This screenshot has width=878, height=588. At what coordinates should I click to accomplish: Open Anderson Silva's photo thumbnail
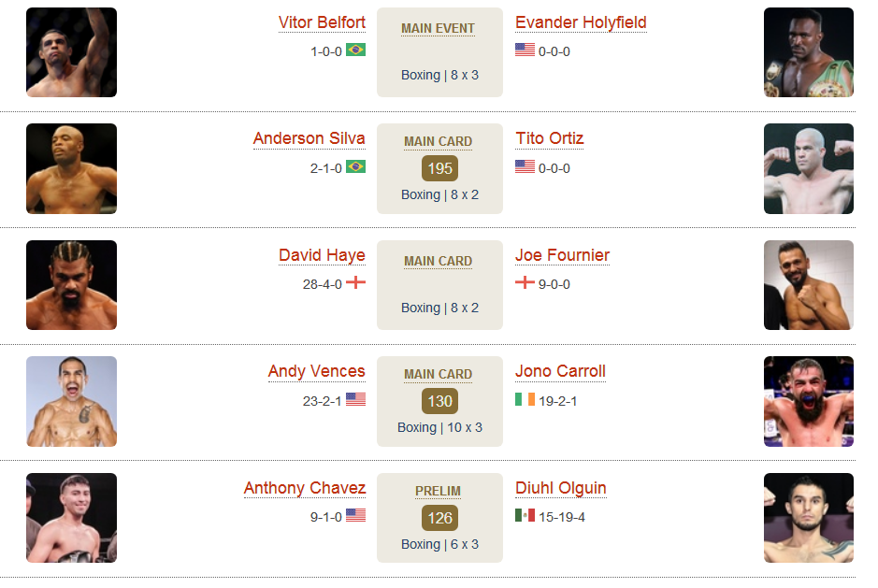(72, 168)
